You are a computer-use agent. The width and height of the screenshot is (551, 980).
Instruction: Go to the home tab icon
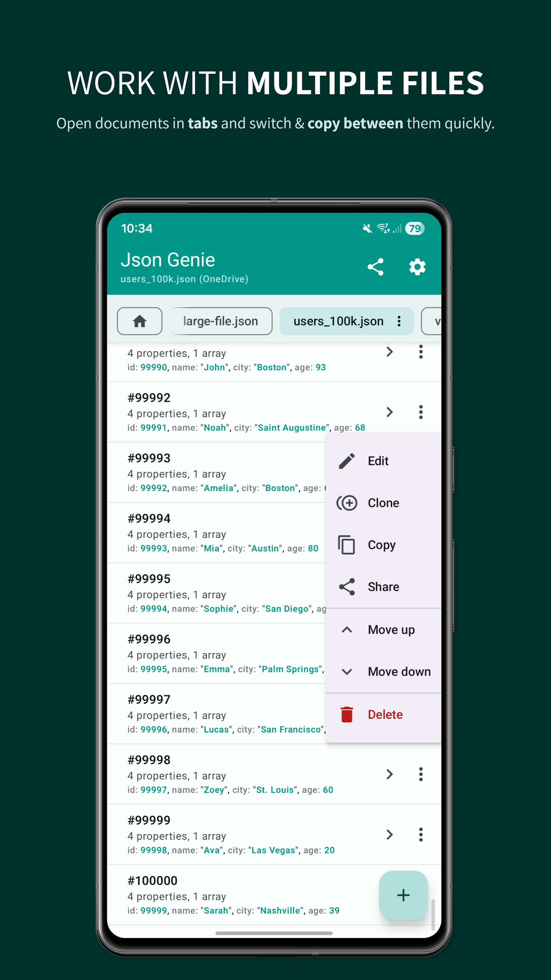click(140, 321)
